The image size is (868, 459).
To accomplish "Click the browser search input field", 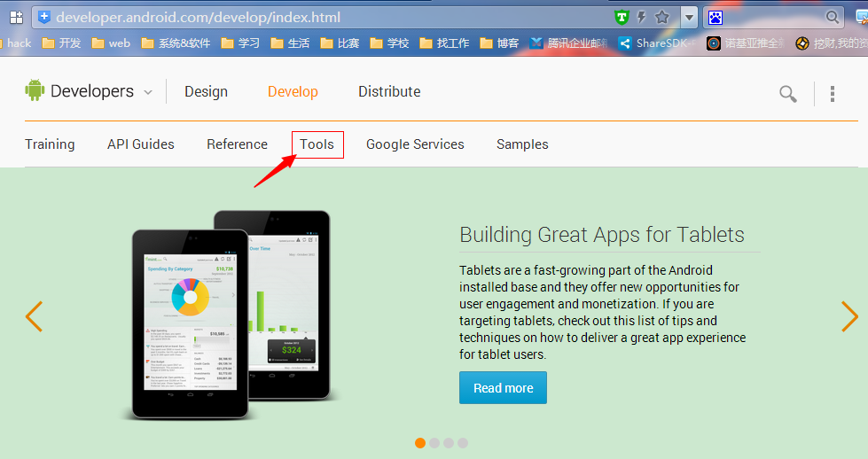I will tap(773, 17).
